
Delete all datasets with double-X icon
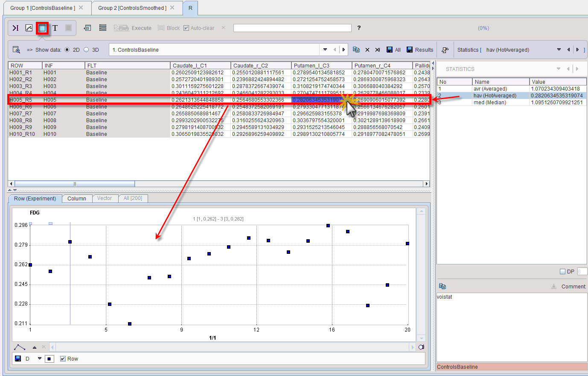pyautogui.click(x=378, y=50)
